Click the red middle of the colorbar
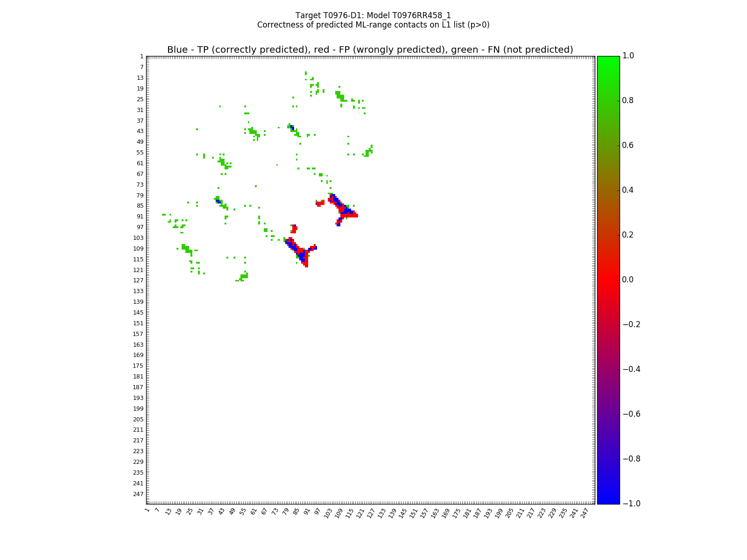 [x=608, y=280]
